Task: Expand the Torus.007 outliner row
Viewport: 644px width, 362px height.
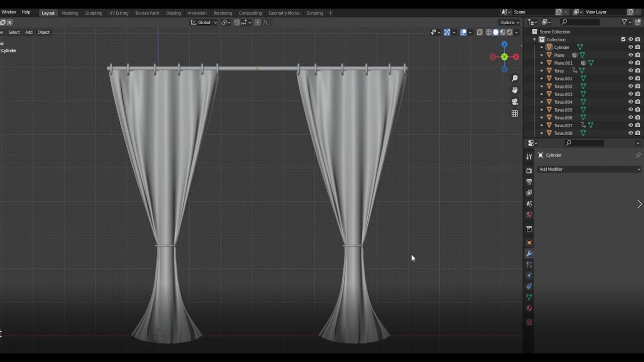Action: point(542,125)
